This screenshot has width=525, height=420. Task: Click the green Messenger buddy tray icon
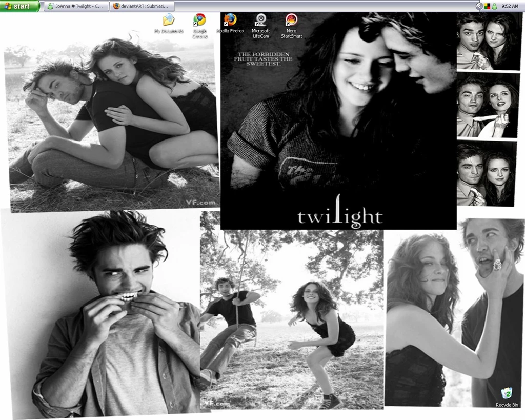tap(494, 6)
